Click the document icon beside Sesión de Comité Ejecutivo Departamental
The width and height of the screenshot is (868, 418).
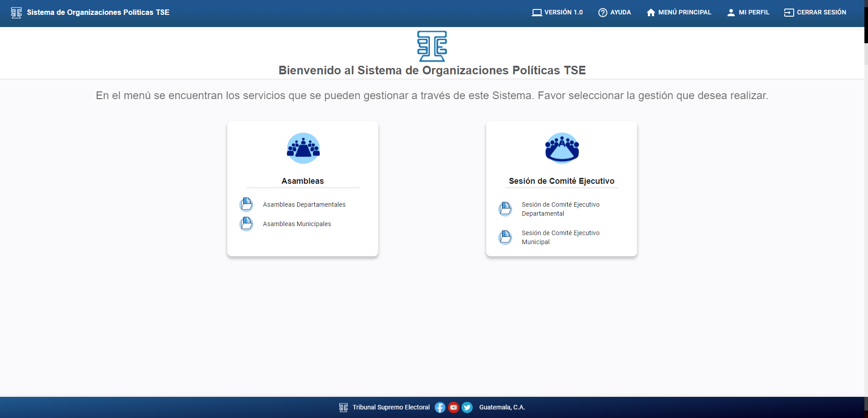pos(505,209)
